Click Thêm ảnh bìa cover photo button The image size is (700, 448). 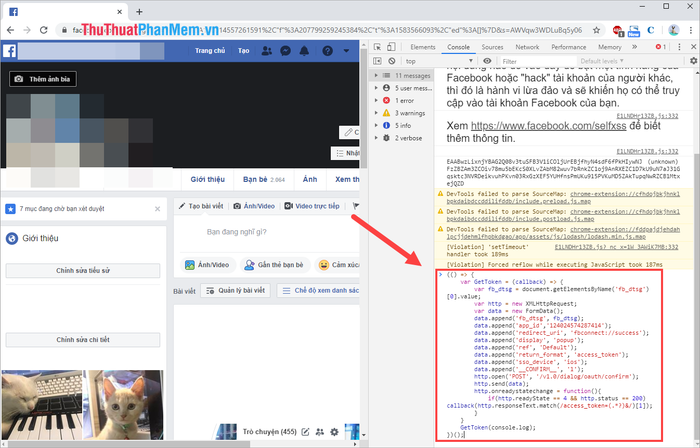click(x=43, y=79)
